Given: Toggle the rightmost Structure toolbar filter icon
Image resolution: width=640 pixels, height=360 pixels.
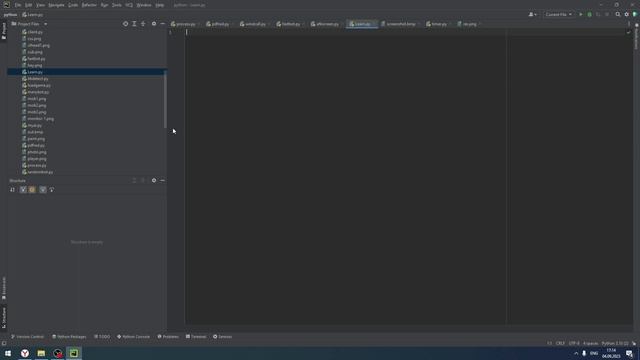Looking at the screenshot, I should click(x=52, y=190).
